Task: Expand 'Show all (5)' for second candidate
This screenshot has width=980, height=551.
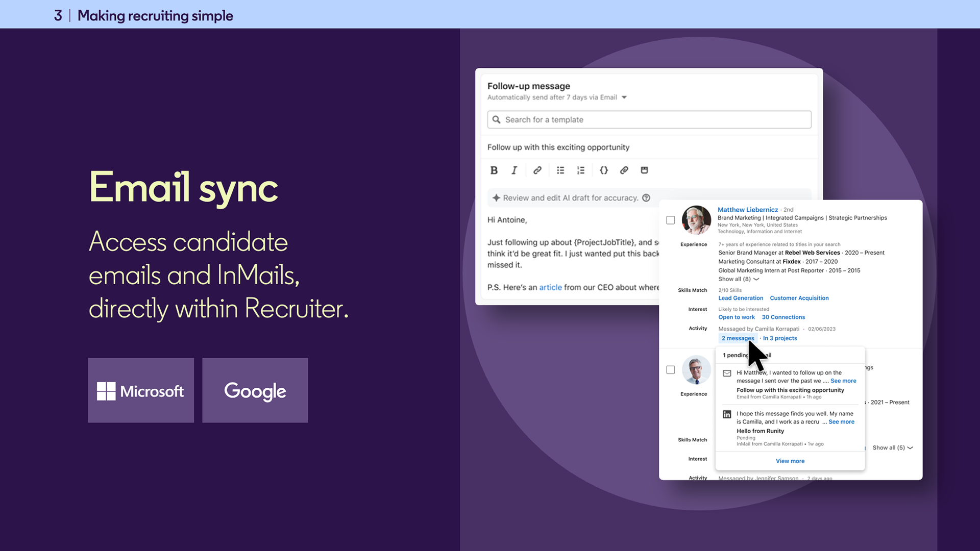Action: [x=893, y=448]
